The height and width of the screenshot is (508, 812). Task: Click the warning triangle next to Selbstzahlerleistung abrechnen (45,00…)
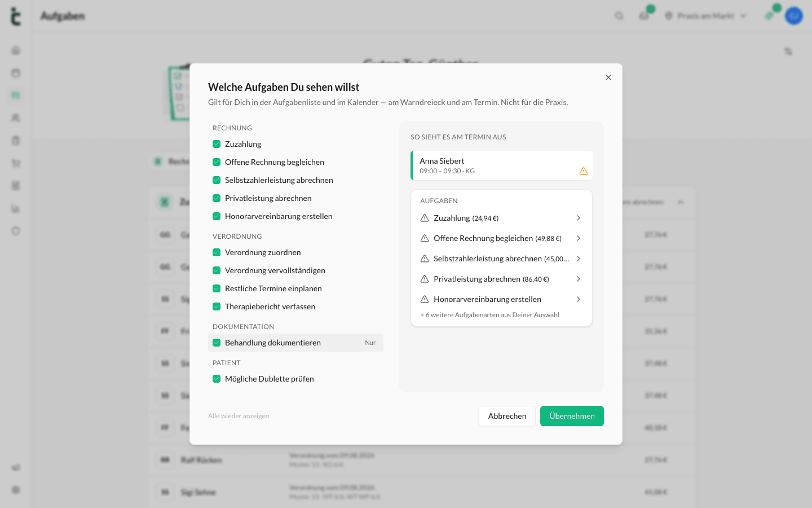pyautogui.click(x=425, y=259)
